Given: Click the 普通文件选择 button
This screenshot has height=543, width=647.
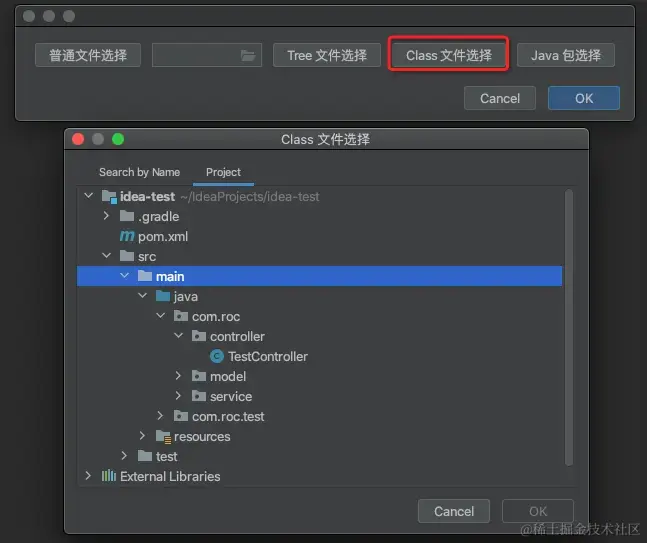Looking at the screenshot, I should [x=88, y=55].
